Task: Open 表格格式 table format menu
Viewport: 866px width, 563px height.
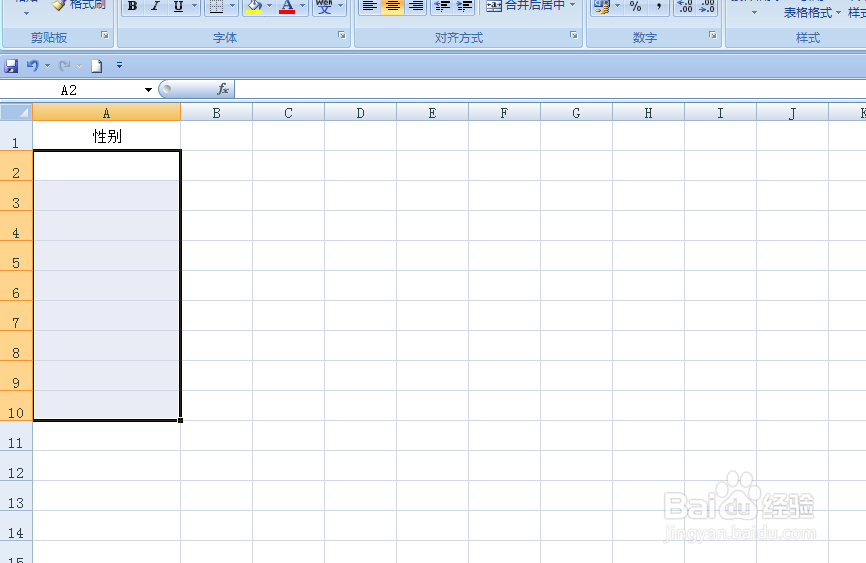Action: click(812, 12)
